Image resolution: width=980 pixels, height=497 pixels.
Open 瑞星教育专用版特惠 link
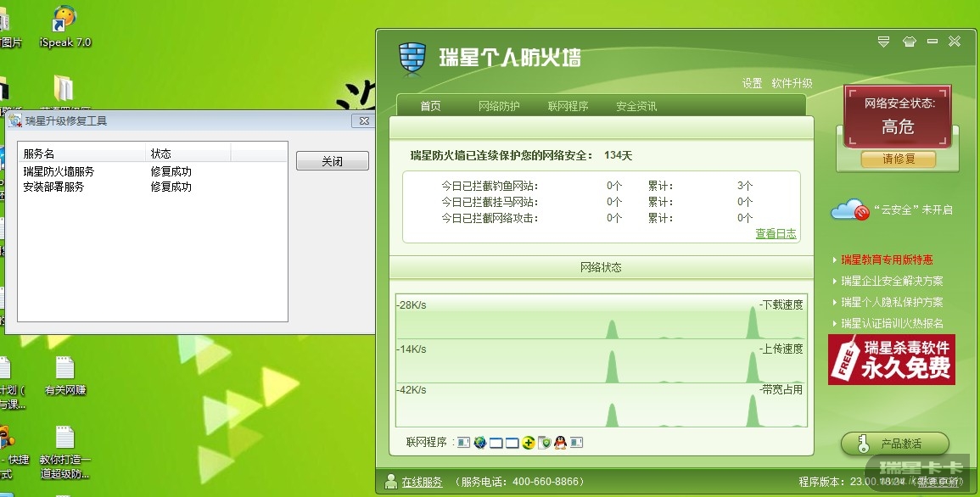click(x=887, y=260)
